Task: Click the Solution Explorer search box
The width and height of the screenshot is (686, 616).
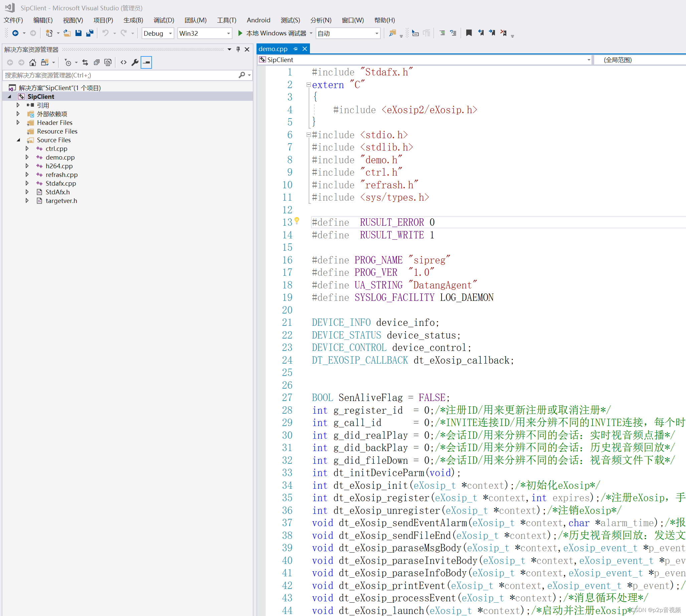Action: (x=119, y=75)
